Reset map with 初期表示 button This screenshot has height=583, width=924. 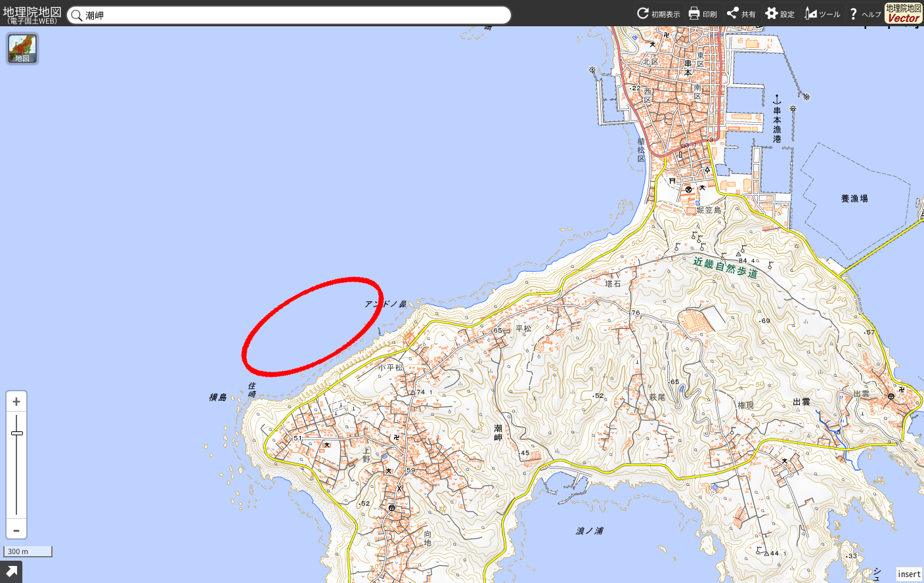tap(658, 14)
